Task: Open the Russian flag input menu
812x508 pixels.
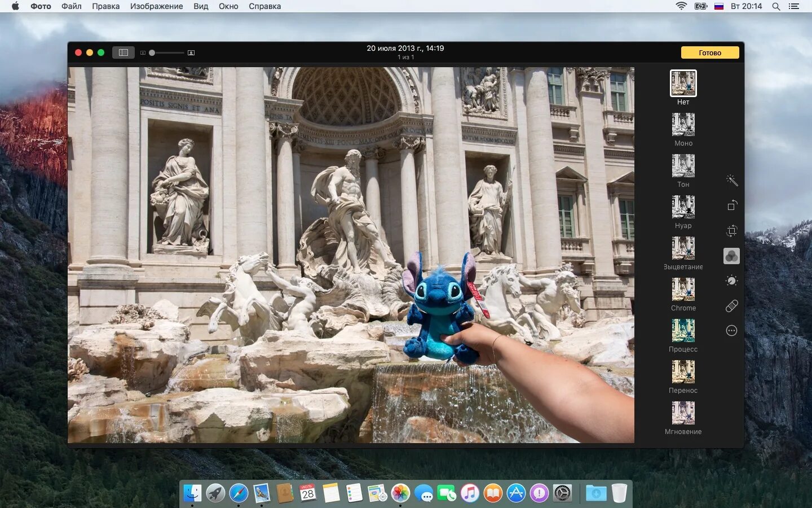Action: coord(719,6)
